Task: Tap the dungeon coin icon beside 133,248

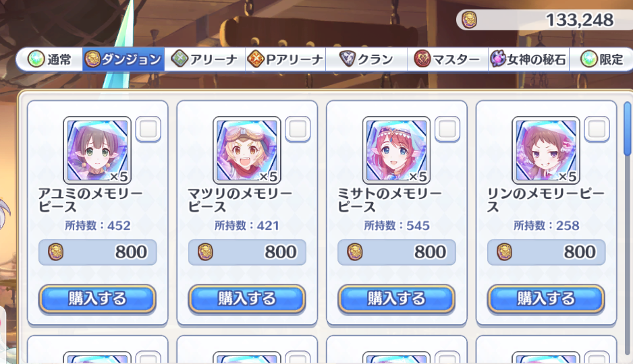Action: coord(469,20)
